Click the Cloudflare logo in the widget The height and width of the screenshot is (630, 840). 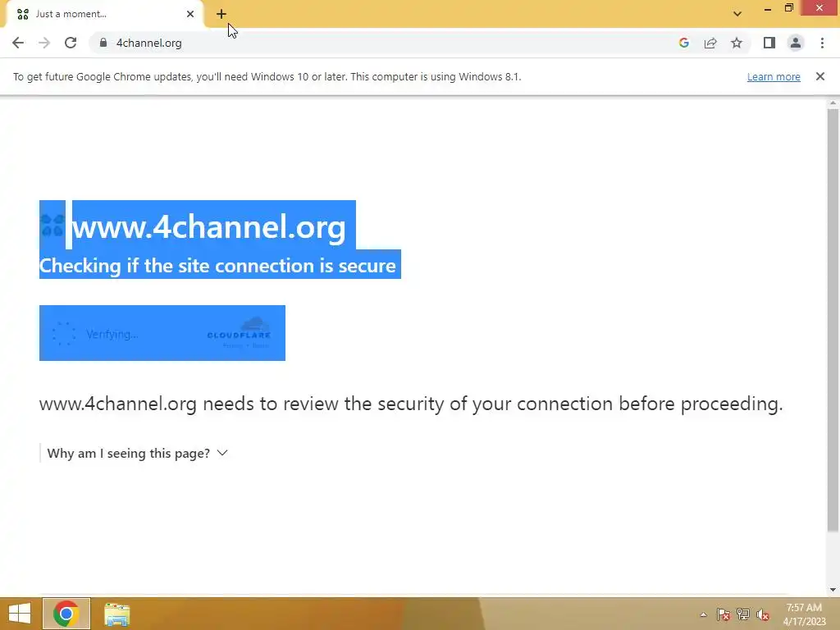coord(240,330)
